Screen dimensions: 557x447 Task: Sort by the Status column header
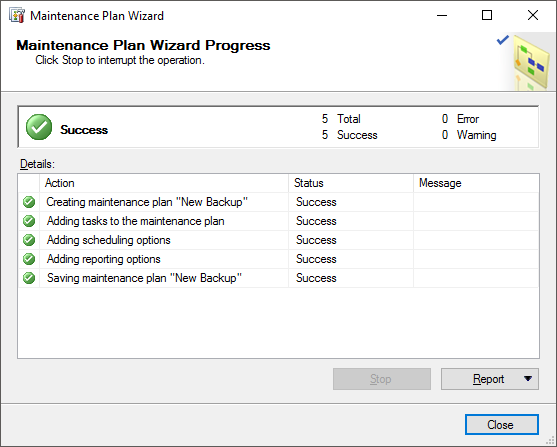click(351, 183)
